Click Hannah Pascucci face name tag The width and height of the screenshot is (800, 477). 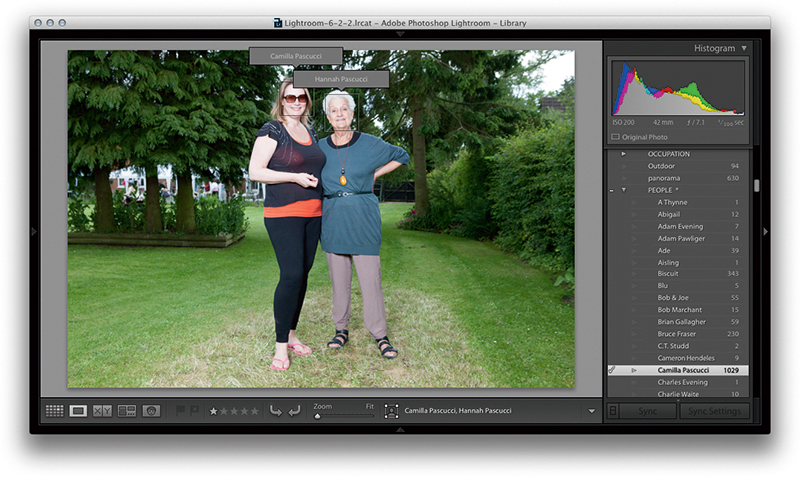point(341,79)
